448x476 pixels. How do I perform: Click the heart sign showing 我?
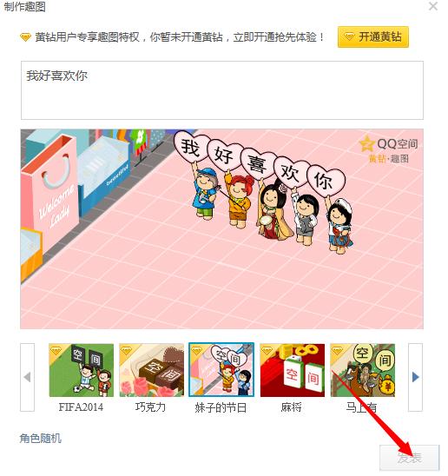[191, 147]
